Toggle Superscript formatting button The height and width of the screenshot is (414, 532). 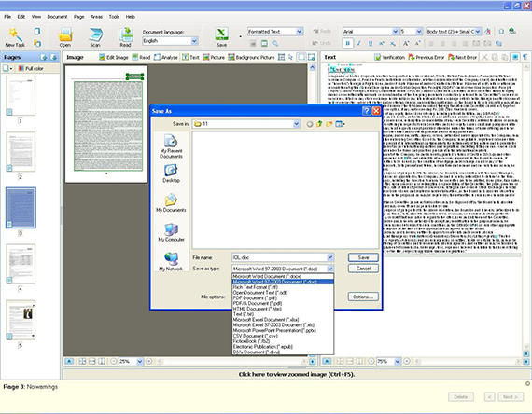pyautogui.click(x=382, y=44)
